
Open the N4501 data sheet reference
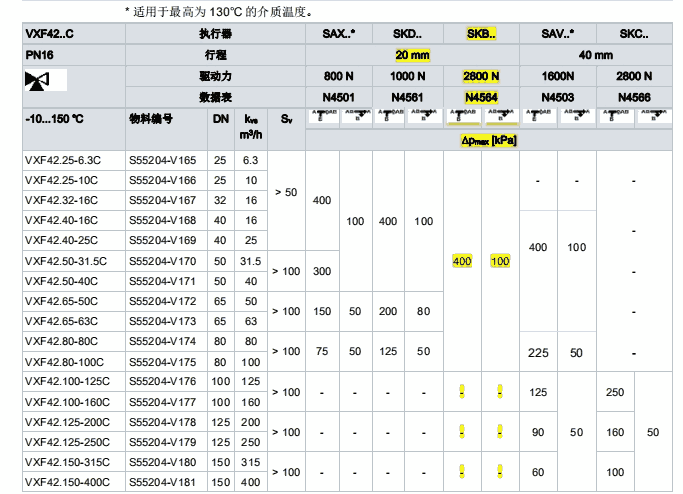point(338,97)
